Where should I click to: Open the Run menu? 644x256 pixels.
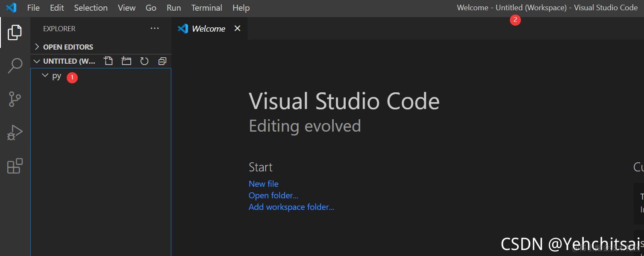click(x=174, y=8)
